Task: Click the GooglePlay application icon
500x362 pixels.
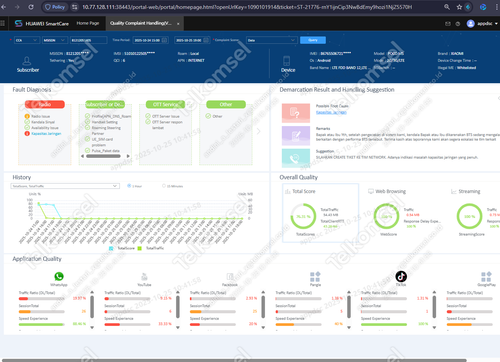Action: pyautogui.click(x=486, y=277)
